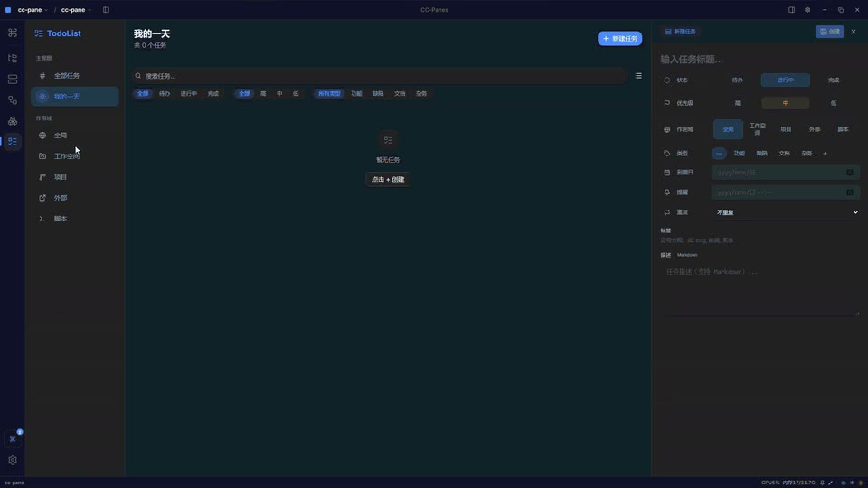Select the active TodoList icon in activity bar
Image resolution: width=868 pixels, height=488 pixels.
[12, 142]
